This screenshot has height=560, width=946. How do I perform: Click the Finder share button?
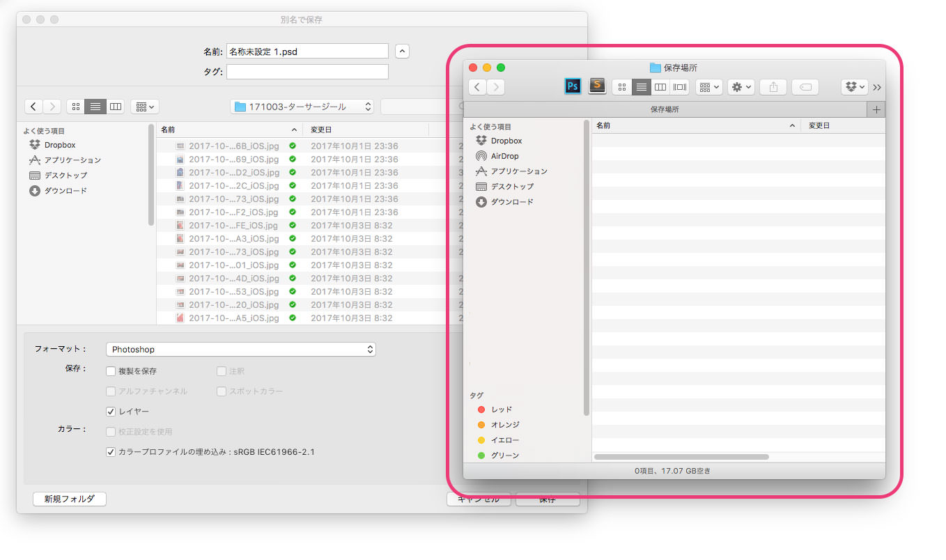click(x=773, y=87)
